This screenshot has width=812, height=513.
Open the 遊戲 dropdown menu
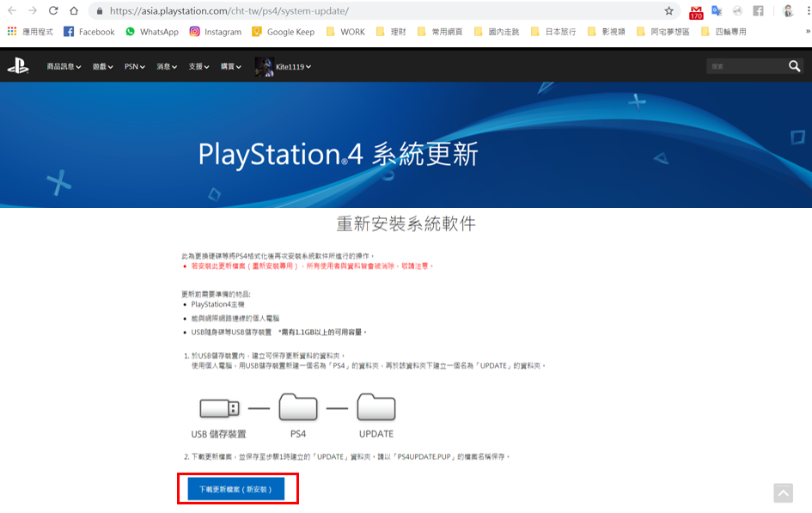tap(102, 65)
